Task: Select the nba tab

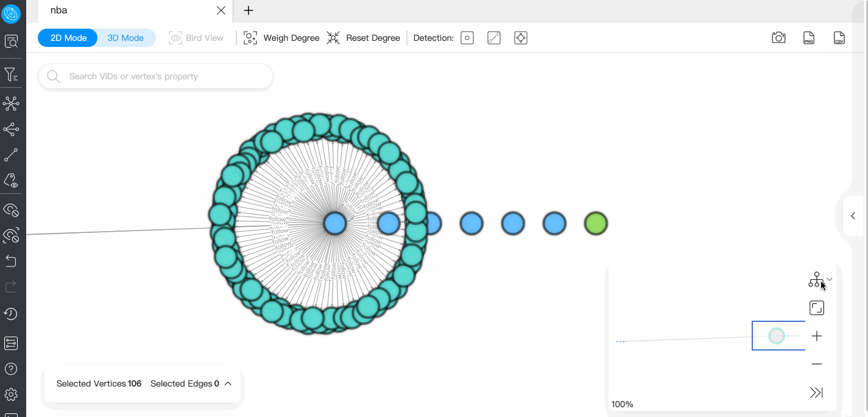Action: click(x=59, y=10)
